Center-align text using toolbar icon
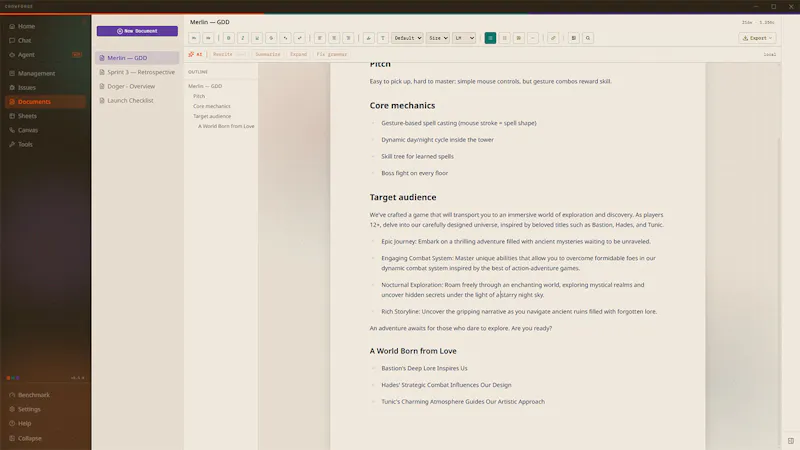The width and height of the screenshot is (800, 450). [334, 38]
